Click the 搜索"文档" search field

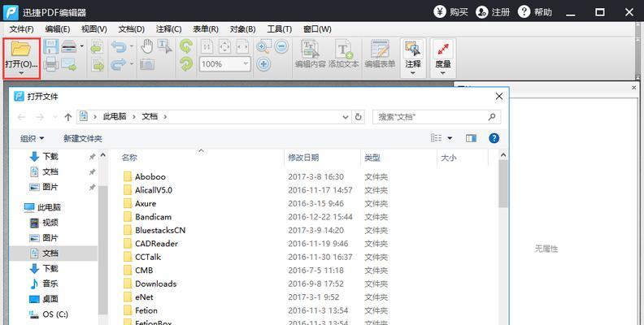437,117
